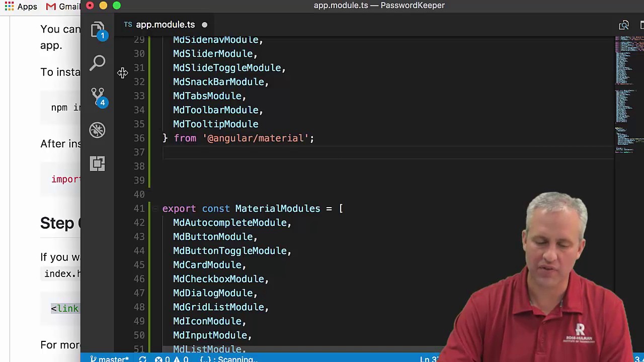Place cursor on empty line 37
644x362 pixels.
pos(387,152)
